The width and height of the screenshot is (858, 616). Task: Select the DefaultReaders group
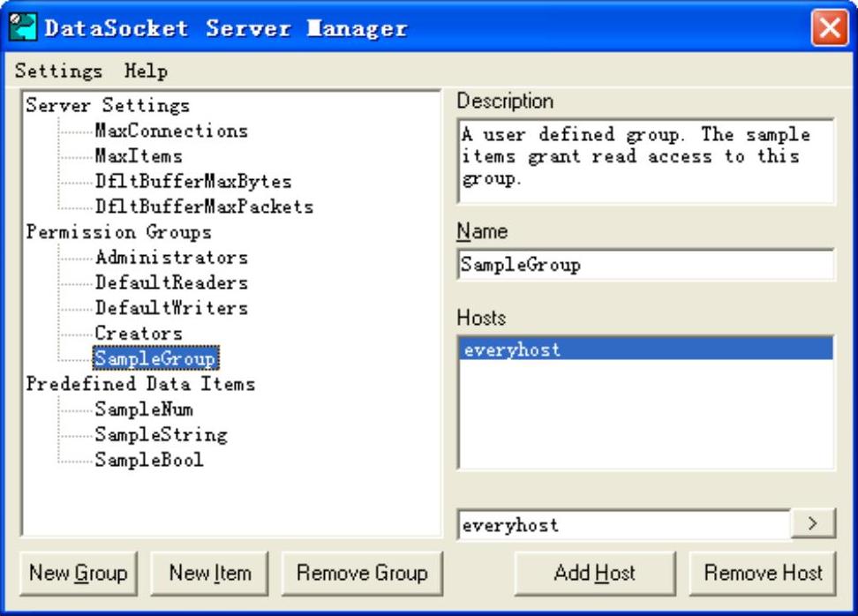(171, 282)
